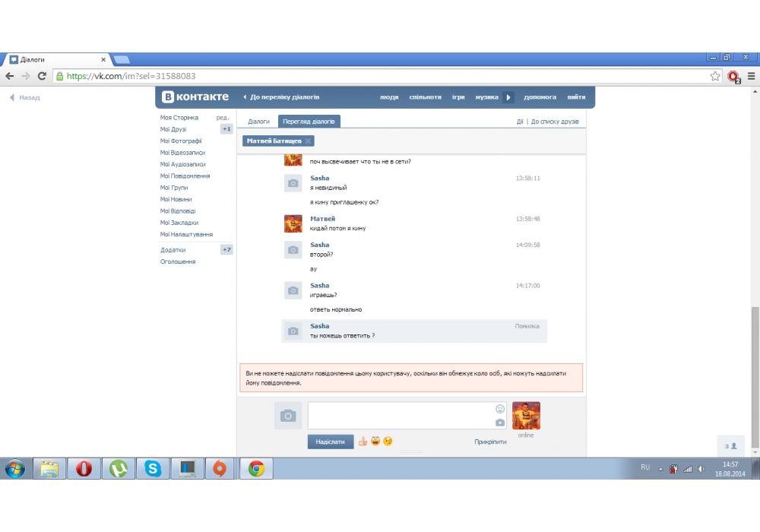Close the Діалоги browser tab
The image size is (760, 532).
103,59
